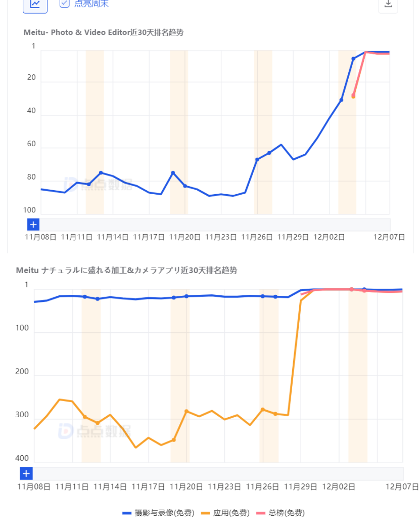Click the Meitu ナチュラルに盛れる chart title
420x531 pixels.
[x=126, y=271]
